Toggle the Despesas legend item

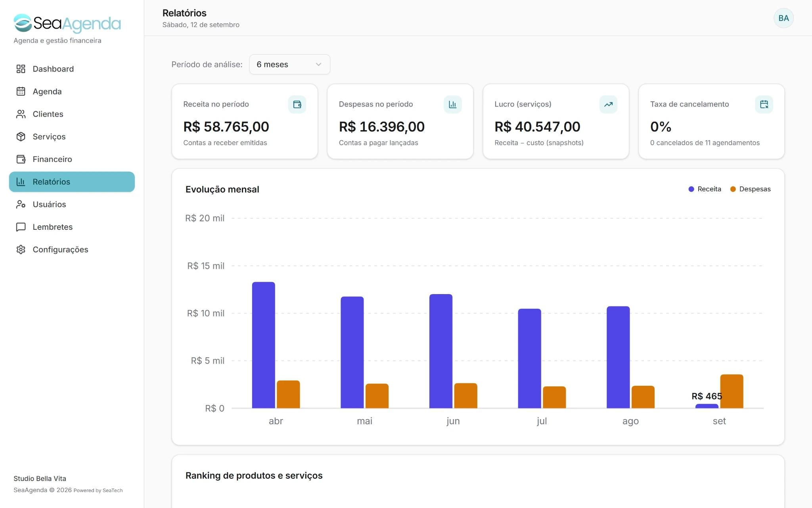(750, 189)
